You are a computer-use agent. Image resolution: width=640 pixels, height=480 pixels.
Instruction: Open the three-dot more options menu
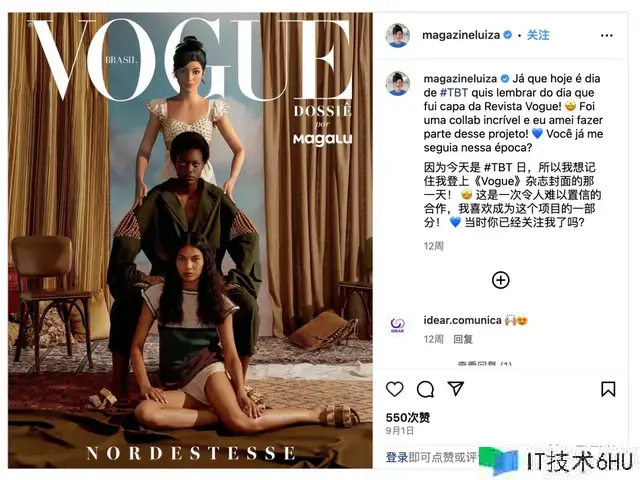tap(607, 36)
